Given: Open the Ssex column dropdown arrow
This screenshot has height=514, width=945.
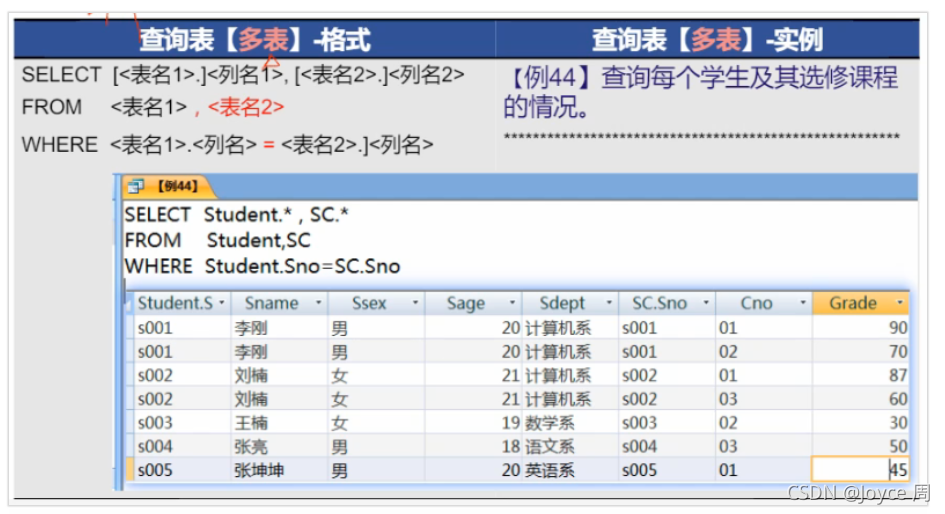Looking at the screenshot, I should pyautogui.click(x=415, y=303).
